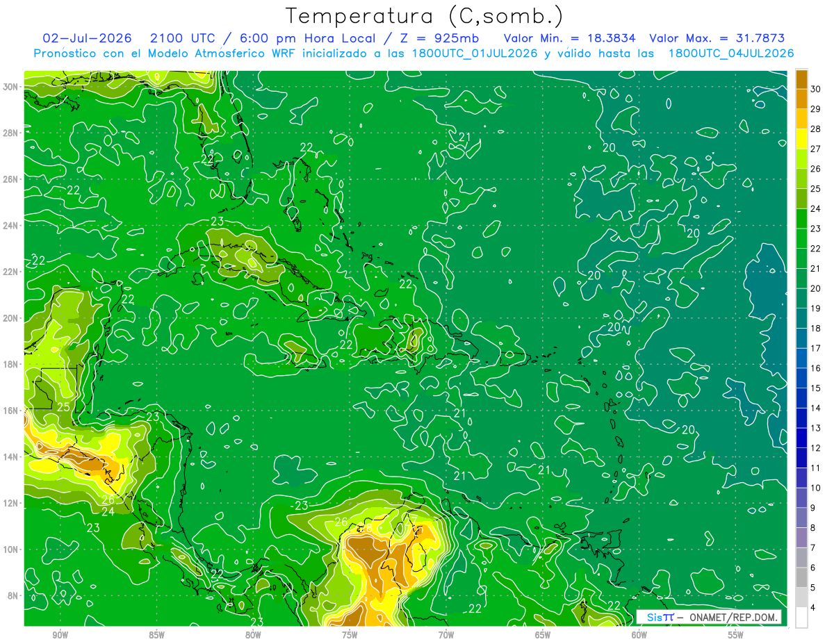The image size is (834, 644).
Task: Click the 70W longitude axis label
Action: 446,635
